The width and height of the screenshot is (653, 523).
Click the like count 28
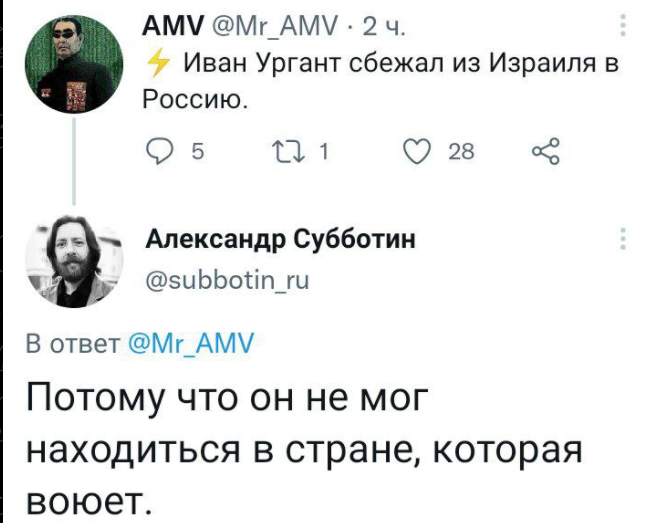tap(461, 152)
